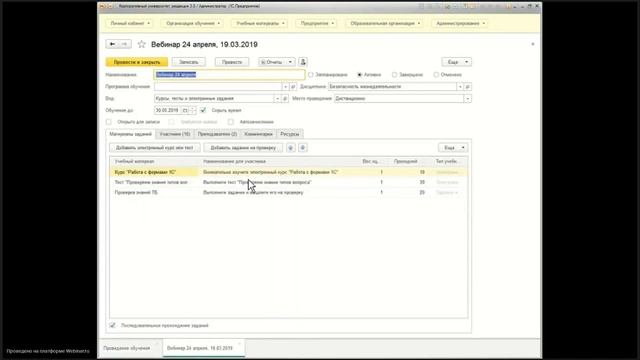Select the Проверка знаний ТБ row

pyautogui.click(x=289, y=192)
